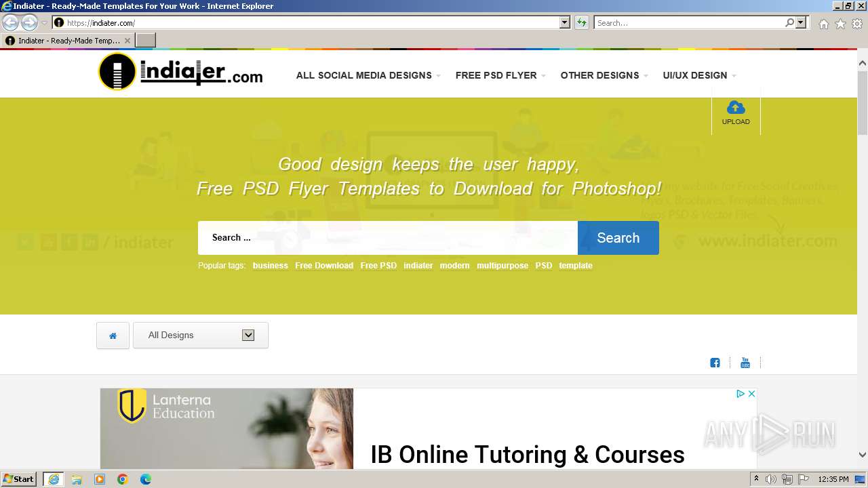This screenshot has width=868, height=488.
Task: Open the Free PSD Flyer menu
Action: [x=500, y=75]
